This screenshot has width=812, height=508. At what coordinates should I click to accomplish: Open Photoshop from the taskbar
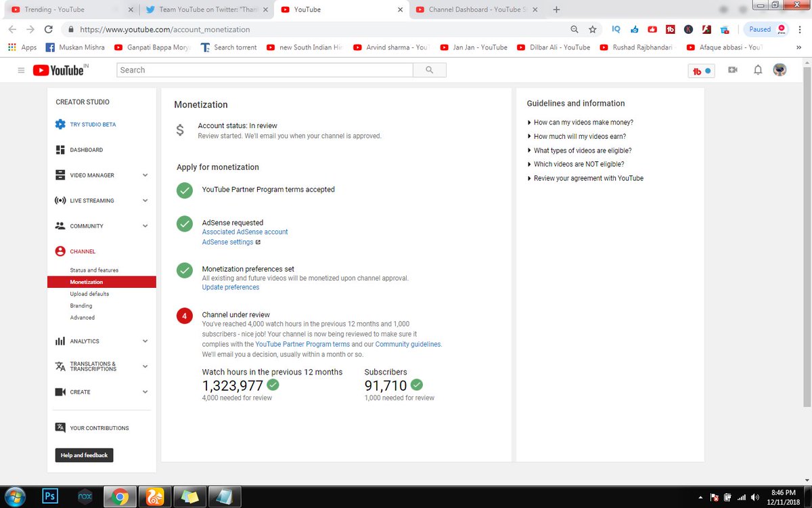(49, 496)
